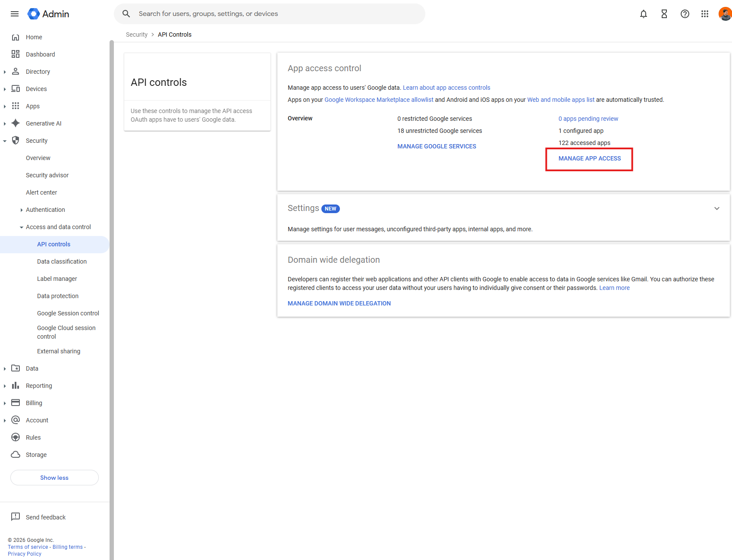Click the Devices icon
The width and height of the screenshot is (732, 560).
tap(16, 89)
